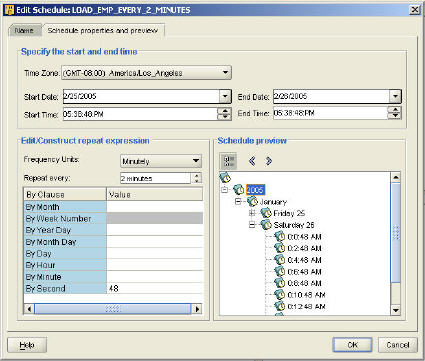
Task: Confirm the schedule with OK
Action: coord(352,345)
